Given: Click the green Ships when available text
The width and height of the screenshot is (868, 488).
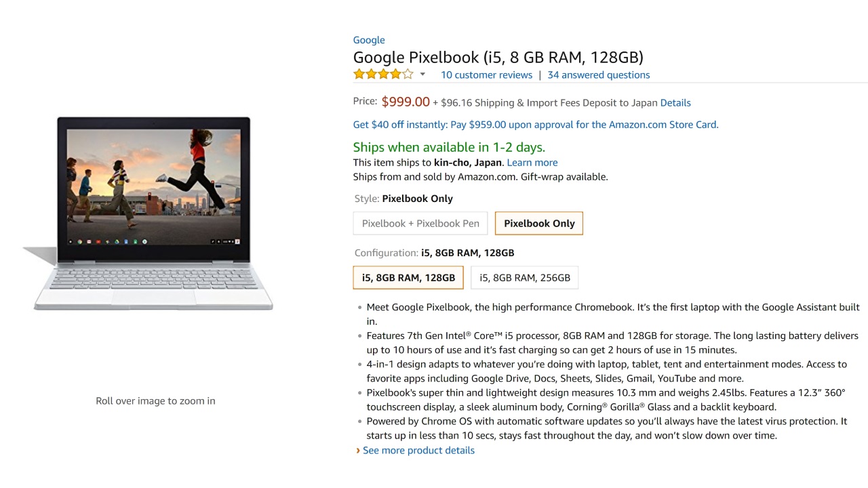Looking at the screenshot, I should click(449, 147).
